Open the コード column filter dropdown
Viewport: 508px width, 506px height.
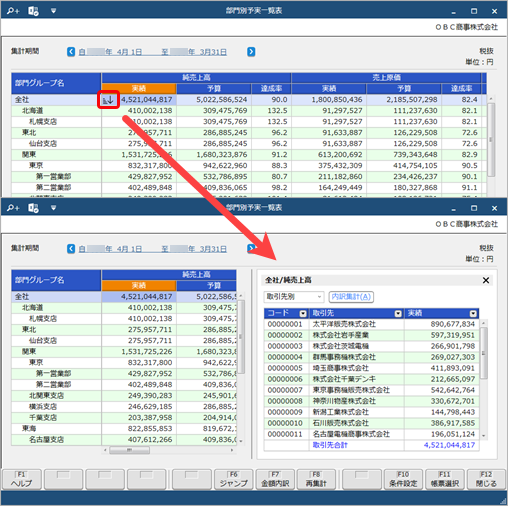[x=303, y=313]
